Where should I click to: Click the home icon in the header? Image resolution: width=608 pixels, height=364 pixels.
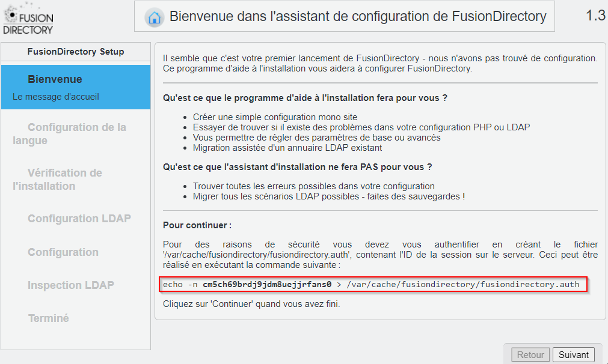pyautogui.click(x=155, y=17)
